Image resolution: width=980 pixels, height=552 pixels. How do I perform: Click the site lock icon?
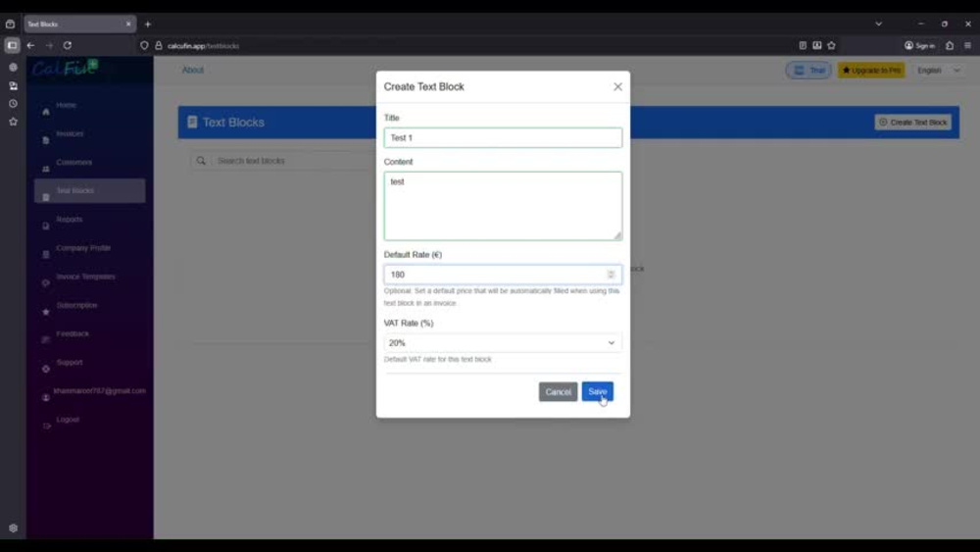[x=159, y=46]
